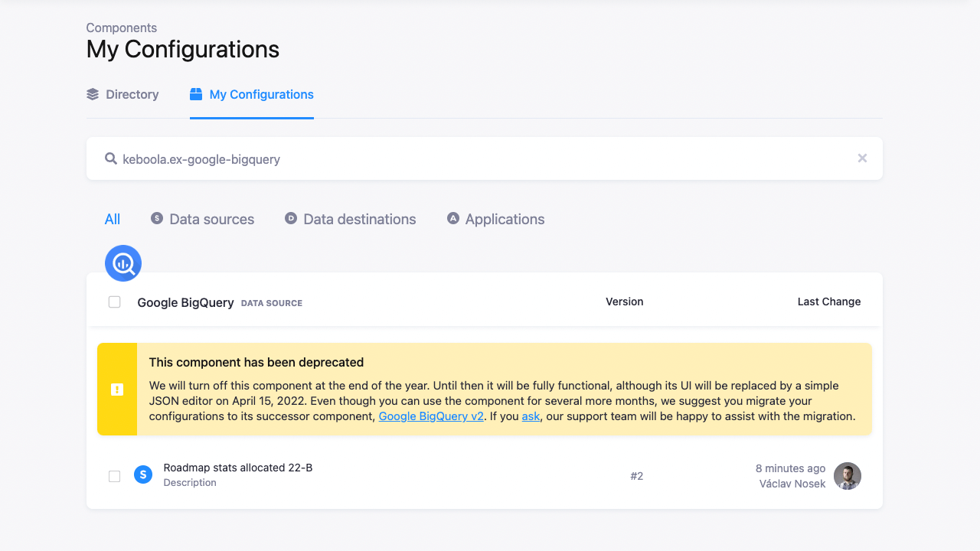Select the Data sources filter icon
The height and width of the screenshot is (551, 980).
156,218
